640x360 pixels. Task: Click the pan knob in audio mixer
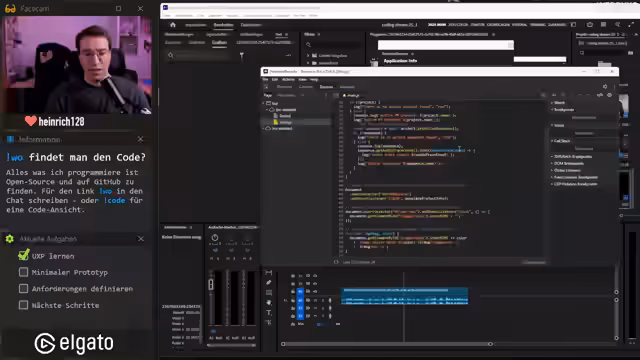(215, 238)
